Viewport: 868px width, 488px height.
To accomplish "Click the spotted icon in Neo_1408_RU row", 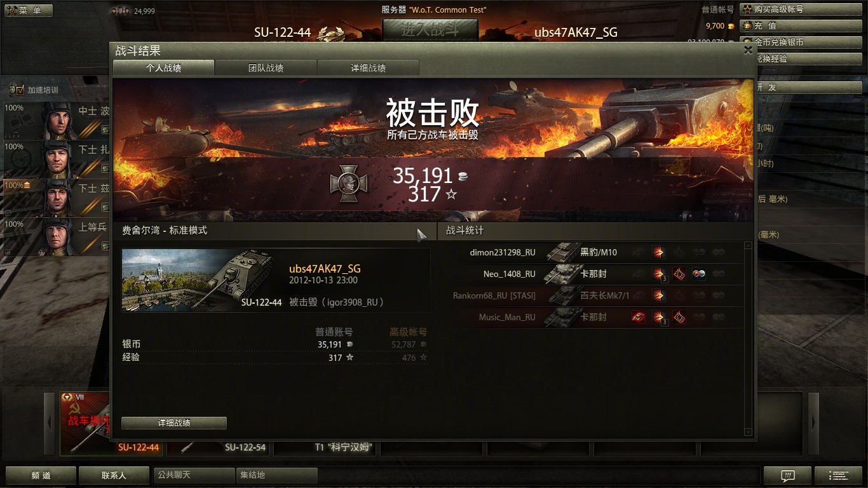I will tap(699, 274).
